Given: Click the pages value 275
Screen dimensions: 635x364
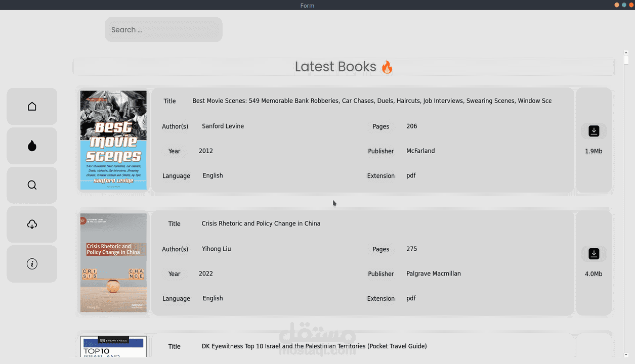Looking at the screenshot, I should [412, 249].
